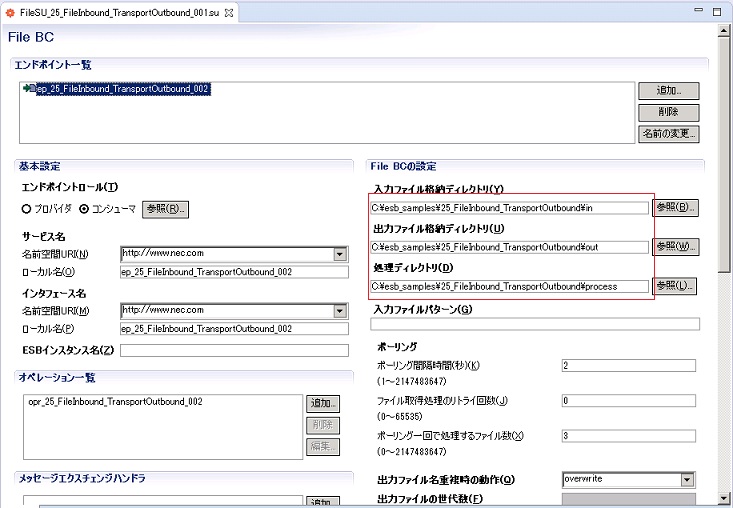Screen dimensions: 733x508
Task: Select the コンシューマ radio button
Action: [84, 209]
